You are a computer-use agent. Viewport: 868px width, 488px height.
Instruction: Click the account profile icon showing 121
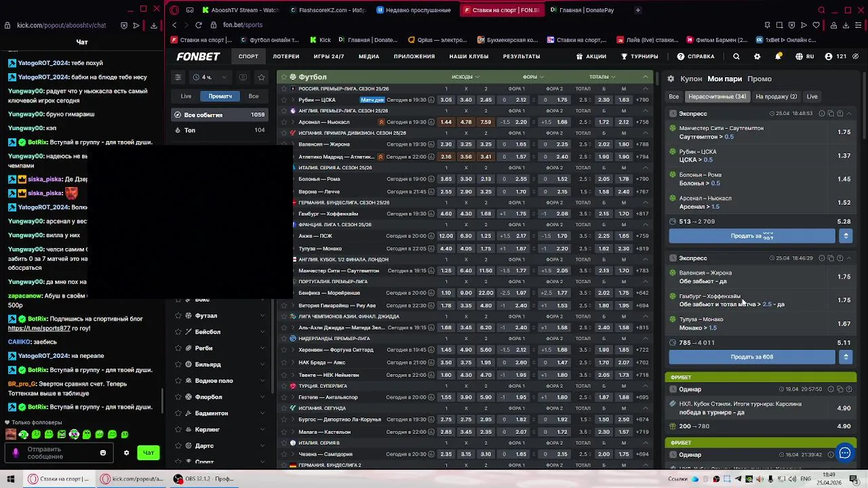point(829,56)
